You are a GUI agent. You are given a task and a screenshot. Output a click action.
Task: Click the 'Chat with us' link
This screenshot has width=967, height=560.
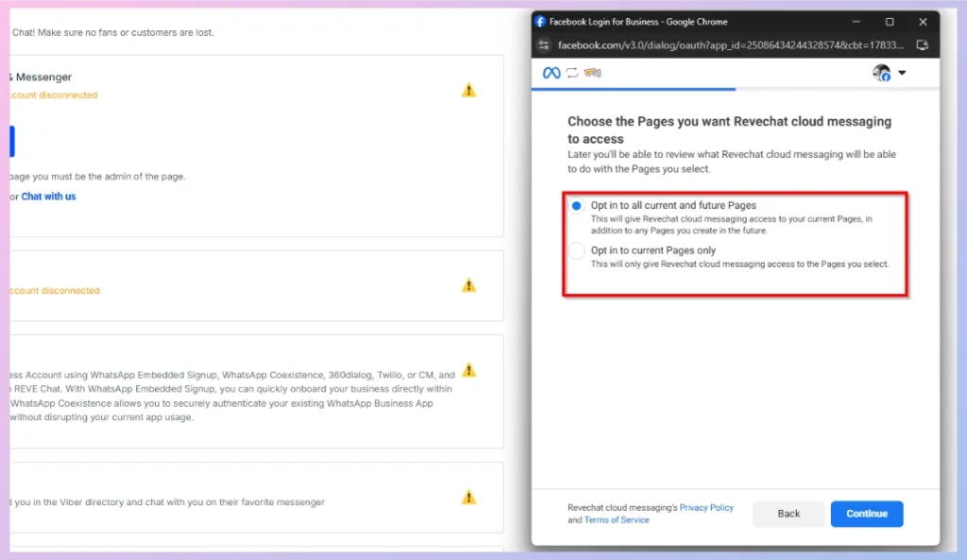(49, 196)
